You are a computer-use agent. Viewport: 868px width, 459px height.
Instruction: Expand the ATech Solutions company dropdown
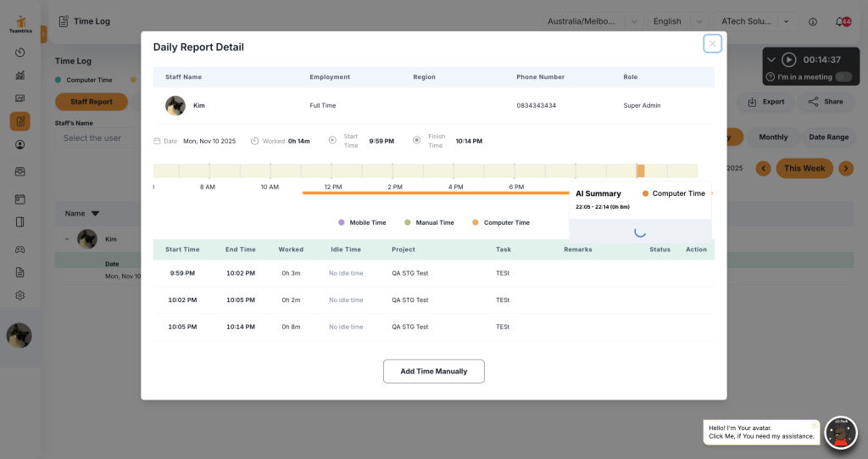787,21
